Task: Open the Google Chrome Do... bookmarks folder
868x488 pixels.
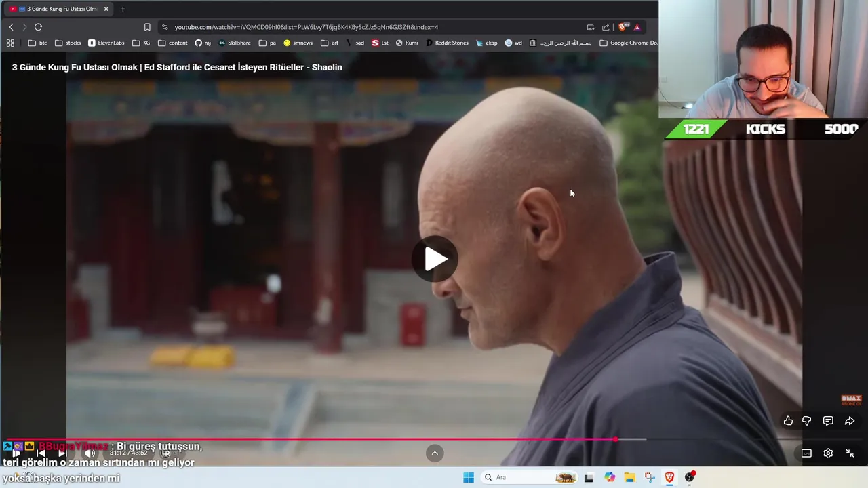Action: (x=629, y=43)
